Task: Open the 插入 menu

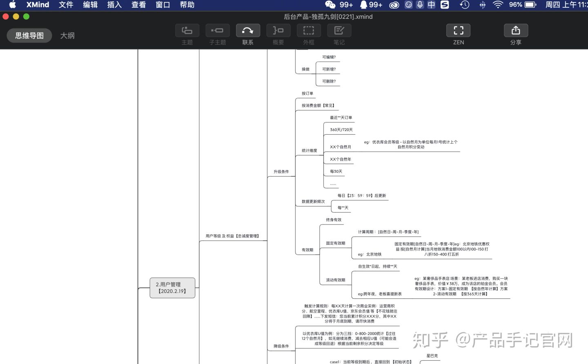Action: [x=114, y=5]
